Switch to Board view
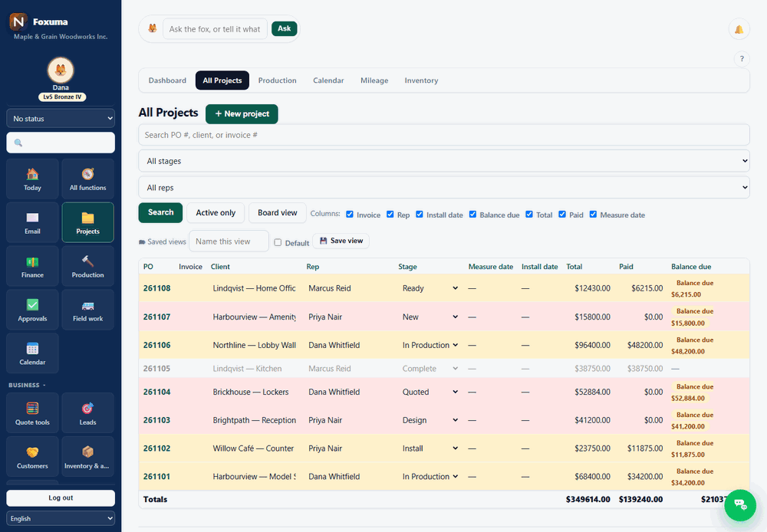 click(x=278, y=212)
